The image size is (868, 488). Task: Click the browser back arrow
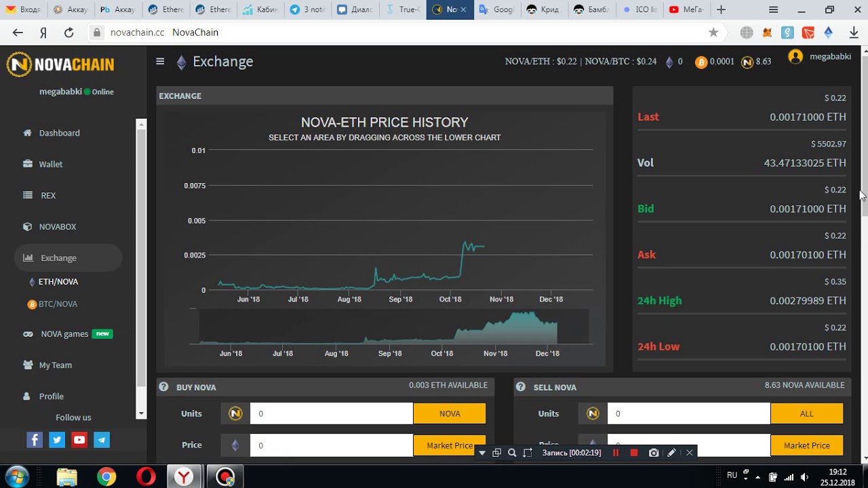point(18,33)
